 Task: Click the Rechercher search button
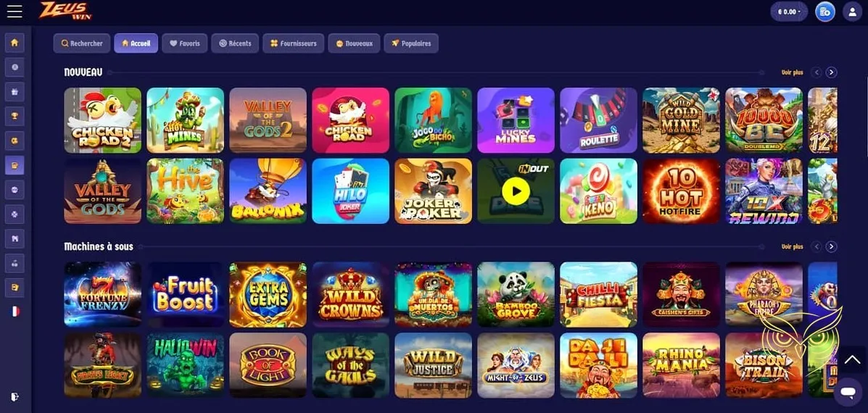(x=82, y=43)
